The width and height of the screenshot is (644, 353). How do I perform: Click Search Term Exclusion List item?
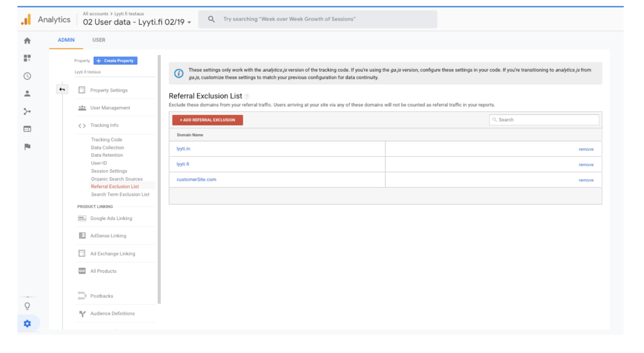tap(120, 194)
